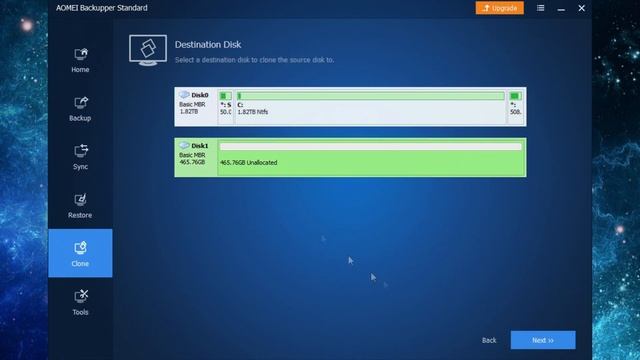Click the last 508 partition of Disk0

(516, 107)
